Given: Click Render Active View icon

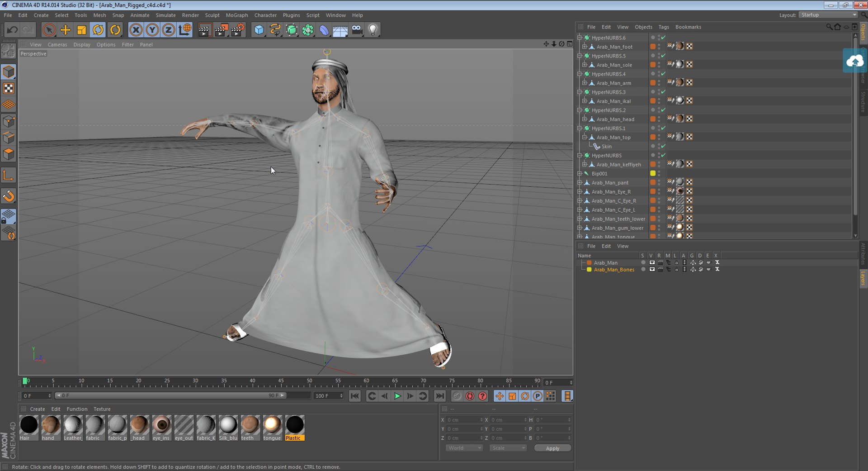Looking at the screenshot, I should tap(204, 30).
